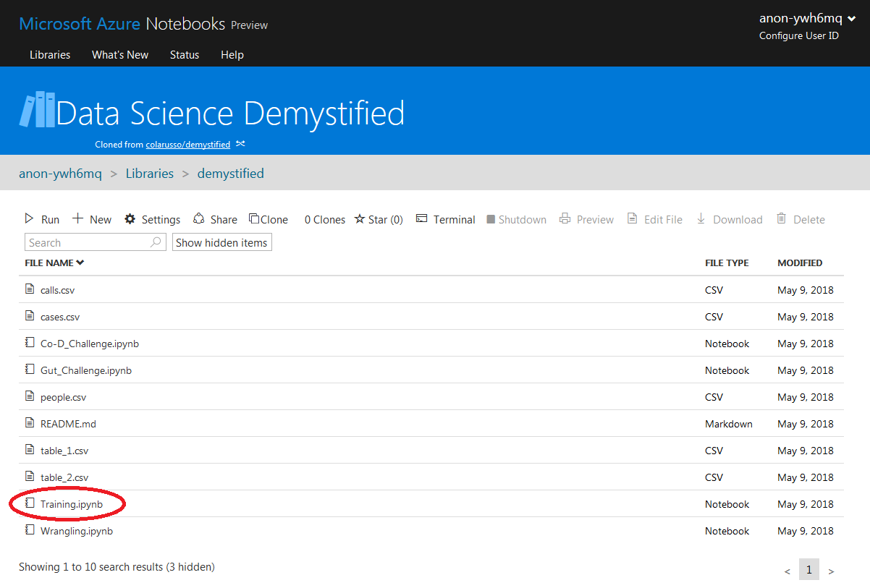Click the Delete trash icon

point(782,218)
